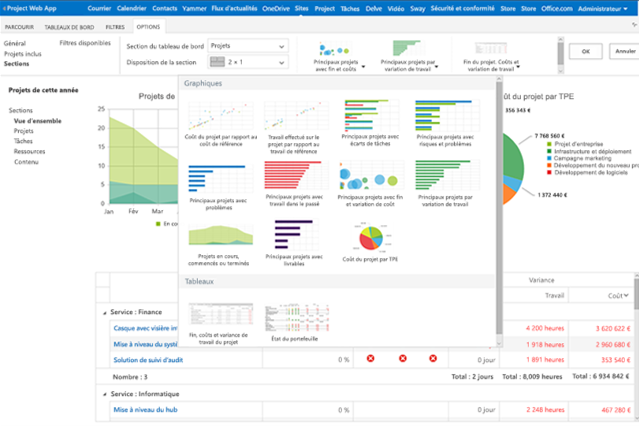Viewport: 639px width, 432px height.
Task: Click the Annuler button
Action: point(625,51)
